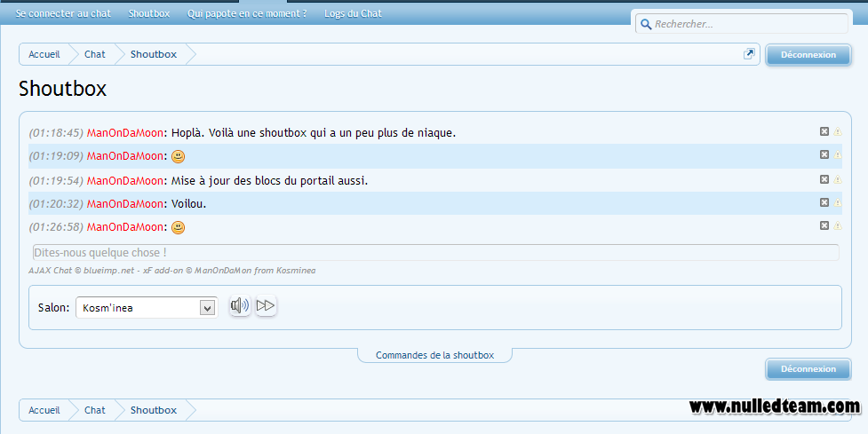Image resolution: width=868 pixels, height=434 pixels.
Task: Select Shoutbox in the top navigation
Action: [149, 13]
